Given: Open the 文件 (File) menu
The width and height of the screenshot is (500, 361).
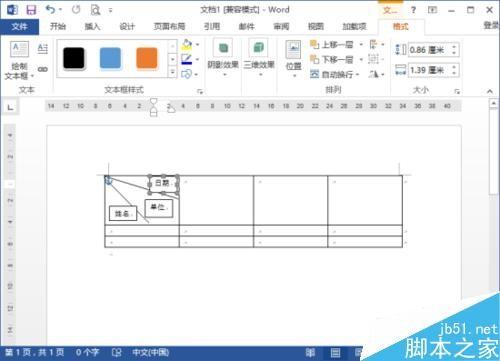Looking at the screenshot, I should (19, 27).
